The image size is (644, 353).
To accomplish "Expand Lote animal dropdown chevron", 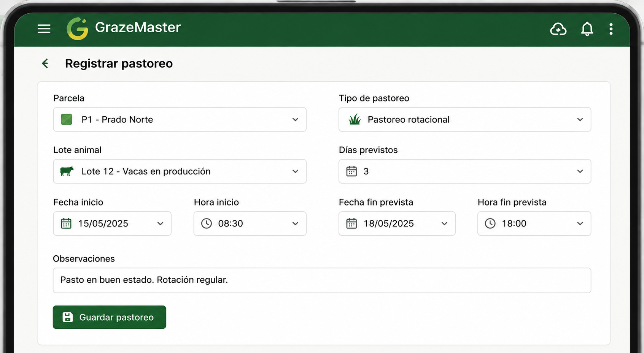I will (295, 171).
